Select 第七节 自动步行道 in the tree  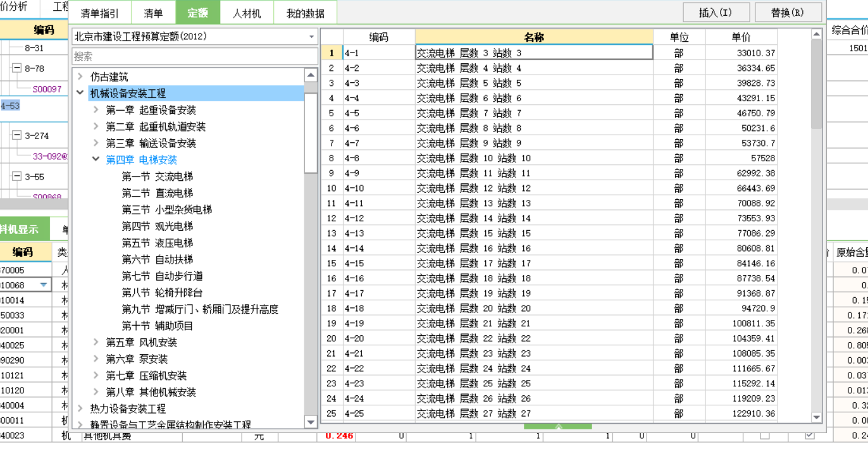pos(163,276)
